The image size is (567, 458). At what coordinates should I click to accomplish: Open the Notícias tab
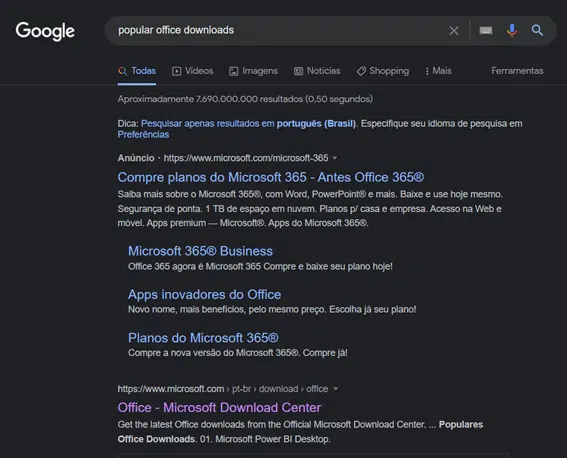317,71
